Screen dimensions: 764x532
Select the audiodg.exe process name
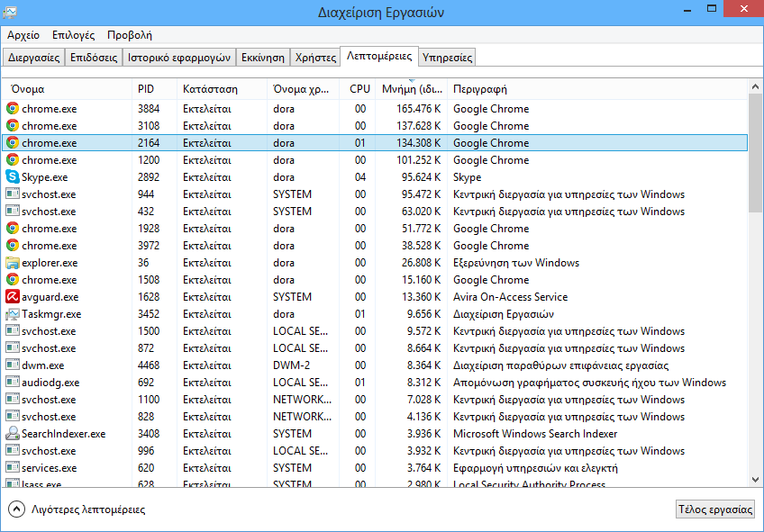coord(50,383)
